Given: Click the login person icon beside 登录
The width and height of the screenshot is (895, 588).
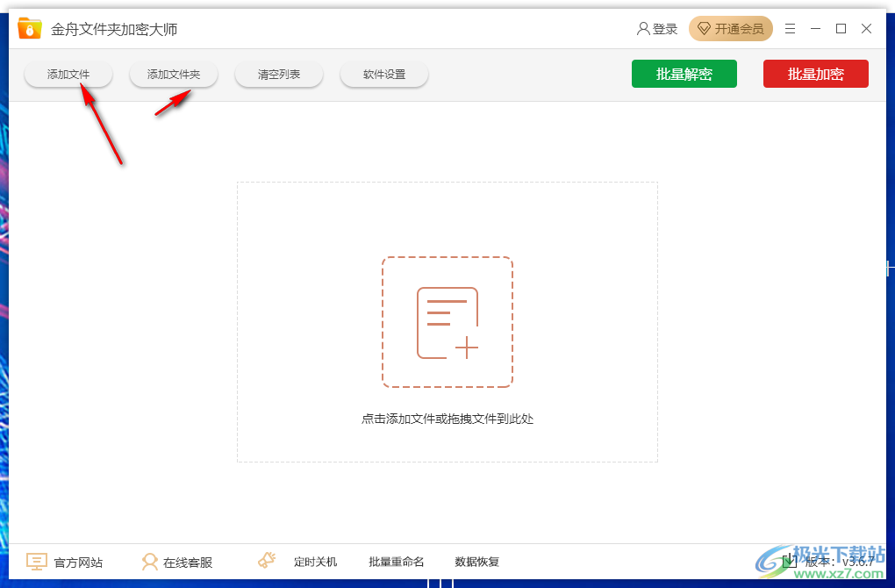Looking at the screenshot, I should point(642,28).
